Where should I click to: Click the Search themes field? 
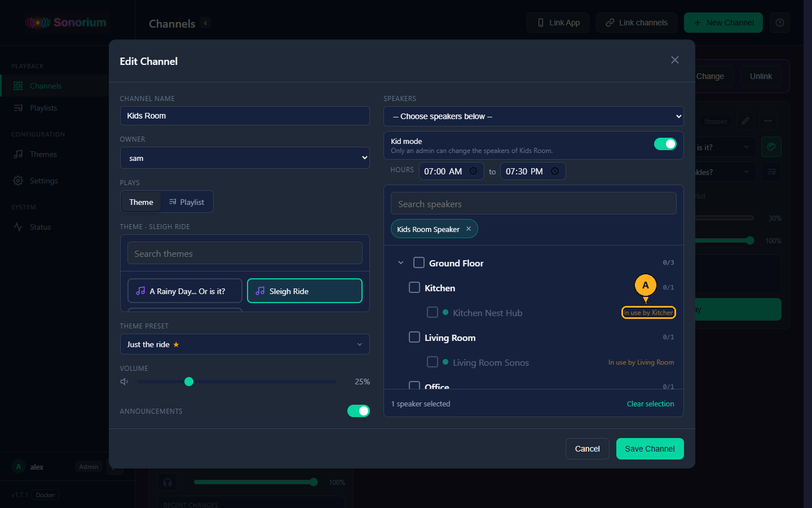coord(245,253)
